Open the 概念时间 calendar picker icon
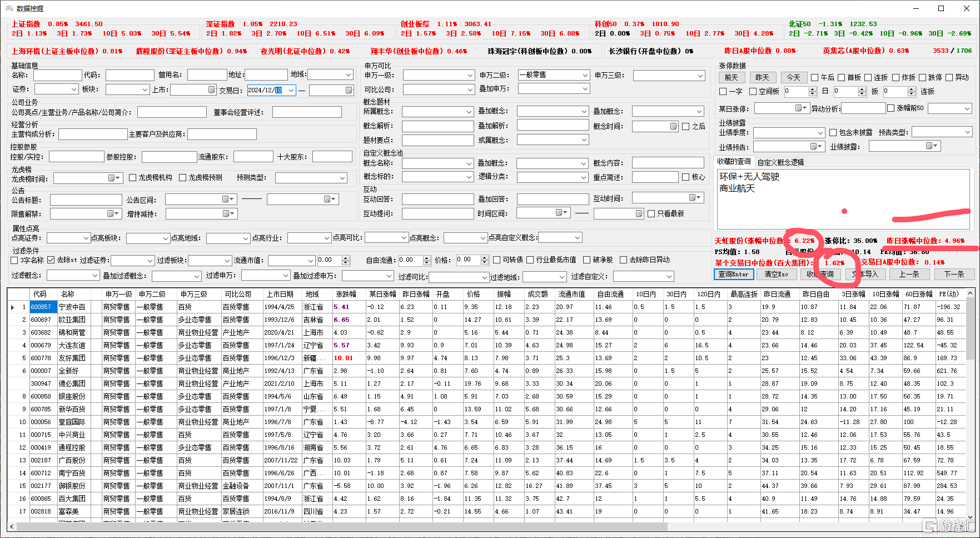This screenshot has height=538, width=980. click(x=674, y=126)
